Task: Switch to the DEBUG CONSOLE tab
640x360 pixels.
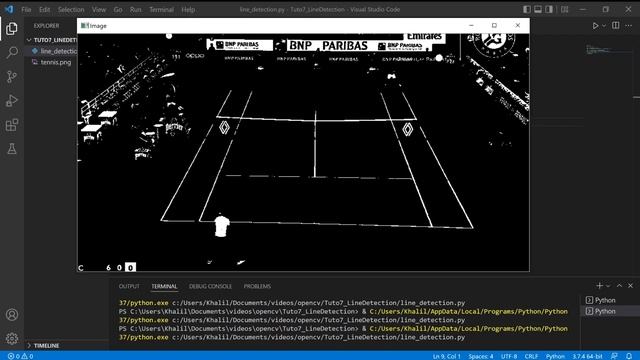Action: pyautogui.click(x=210, y=286)
